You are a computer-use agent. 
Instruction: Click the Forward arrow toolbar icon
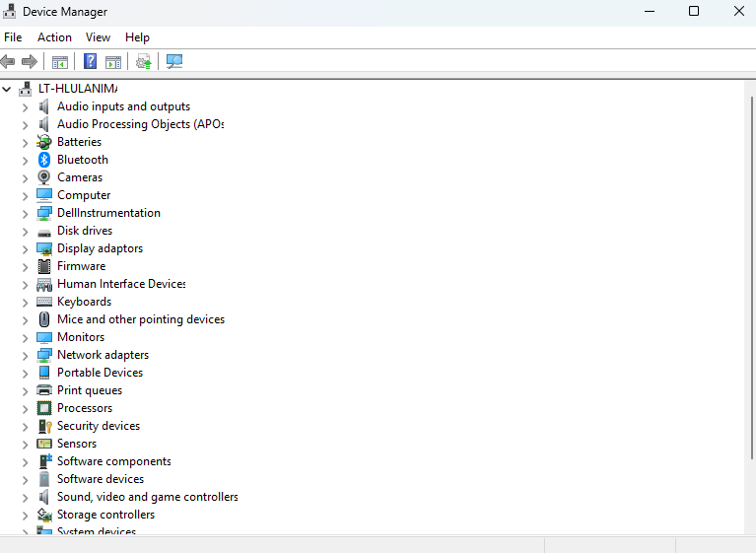pyautogui.click(x=30, y=62)
